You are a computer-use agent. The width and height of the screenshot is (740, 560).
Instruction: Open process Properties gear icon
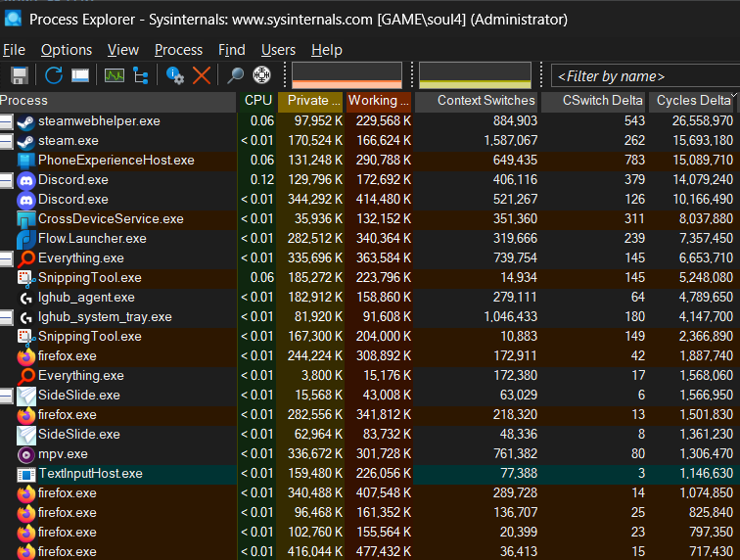174,75
